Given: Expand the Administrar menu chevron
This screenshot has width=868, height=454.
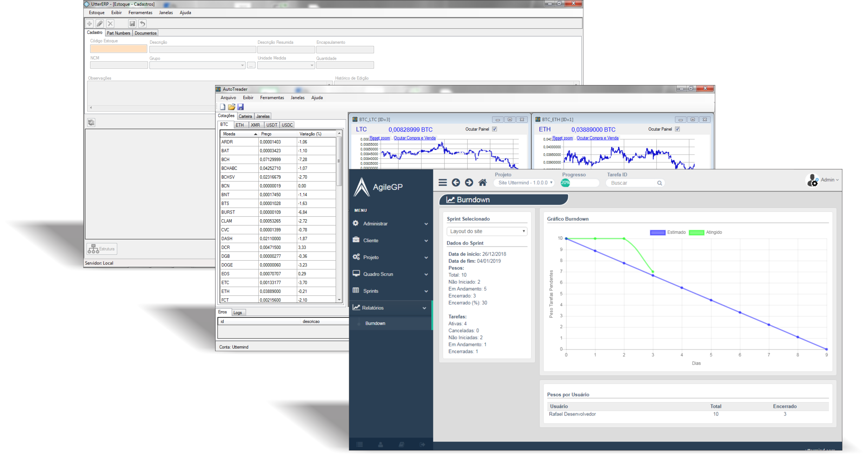Looking at the screenshot, I should tap(426, 224).
